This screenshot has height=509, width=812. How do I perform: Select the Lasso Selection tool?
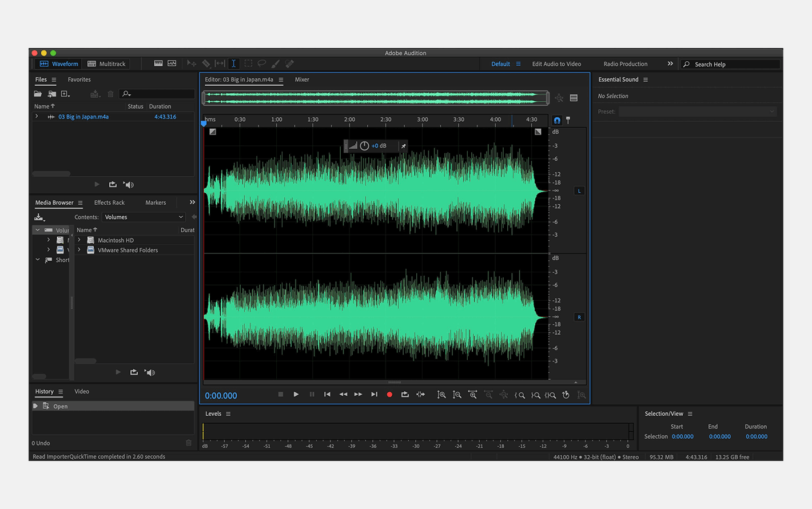262,64
